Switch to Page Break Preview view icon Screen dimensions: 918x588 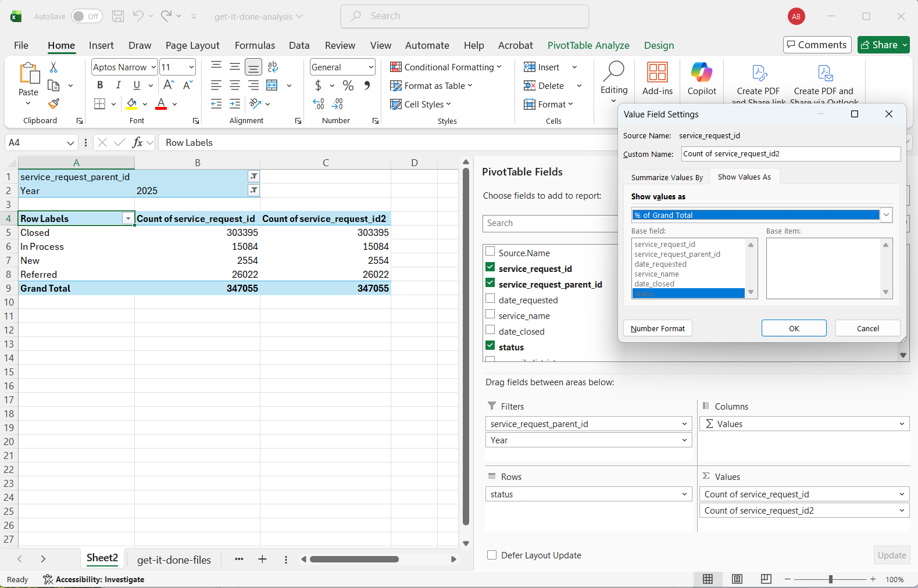pos(766,579)
